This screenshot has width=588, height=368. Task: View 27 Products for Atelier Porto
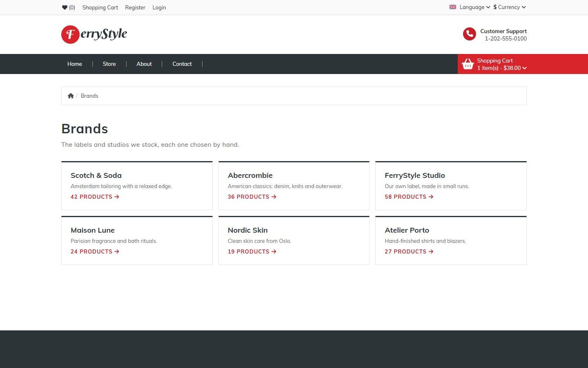click(x=409, y=251)
